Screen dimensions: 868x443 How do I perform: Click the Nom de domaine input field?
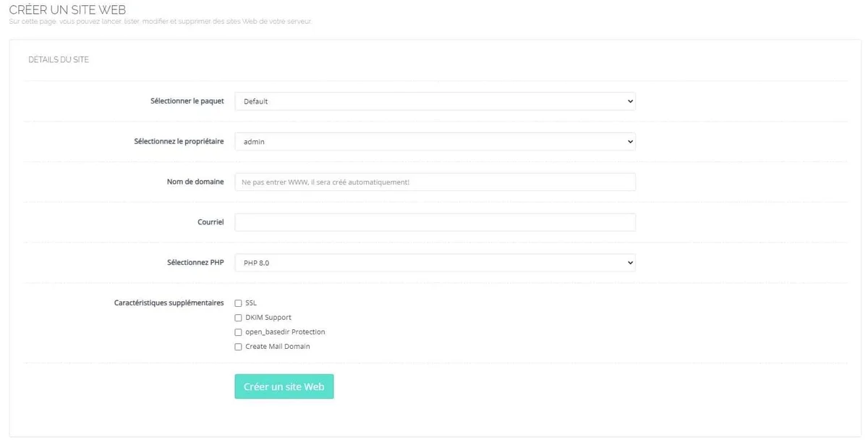point(435,182)
